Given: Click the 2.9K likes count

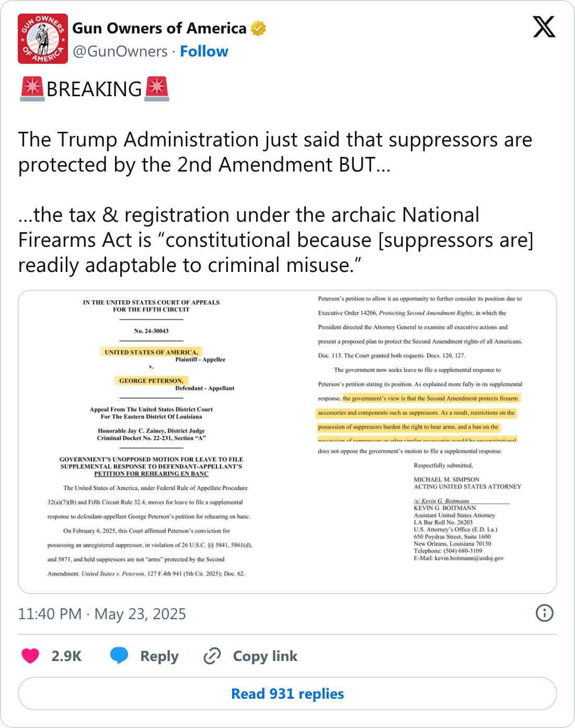Looking at the screenshot, I should point(66,656).
